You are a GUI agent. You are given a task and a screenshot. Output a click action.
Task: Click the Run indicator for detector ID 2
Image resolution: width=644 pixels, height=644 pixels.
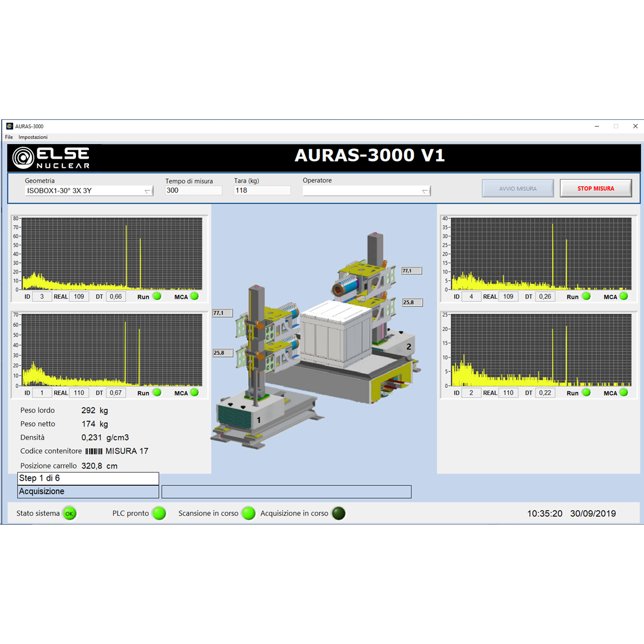click(587, 392)
